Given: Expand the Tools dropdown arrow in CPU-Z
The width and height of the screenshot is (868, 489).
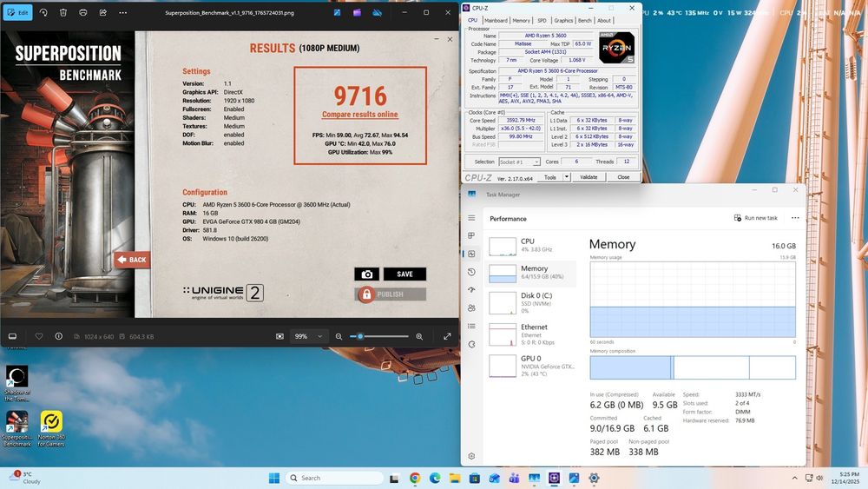Looking at the screenshot, I should tap(566, 177).
